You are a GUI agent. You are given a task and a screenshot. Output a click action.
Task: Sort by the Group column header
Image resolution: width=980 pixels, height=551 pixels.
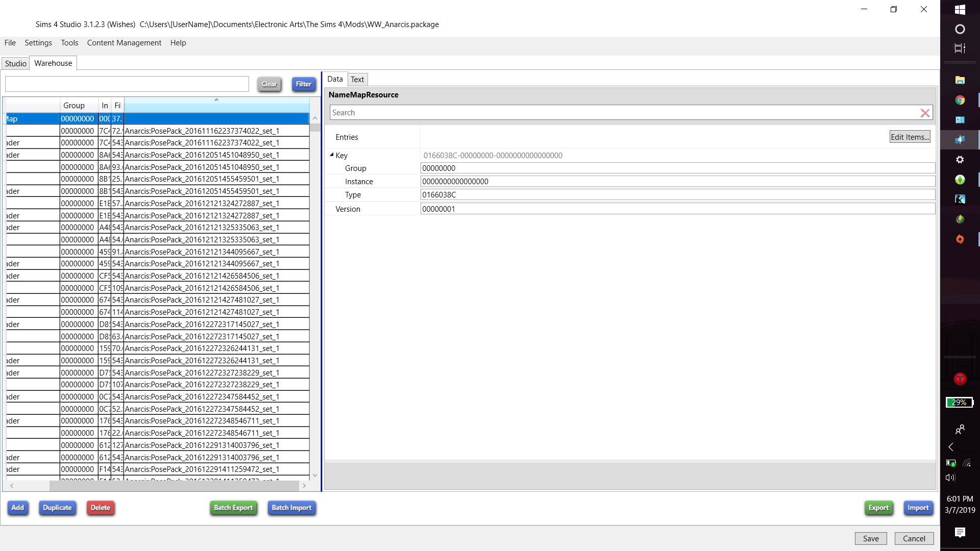[79, 106]
